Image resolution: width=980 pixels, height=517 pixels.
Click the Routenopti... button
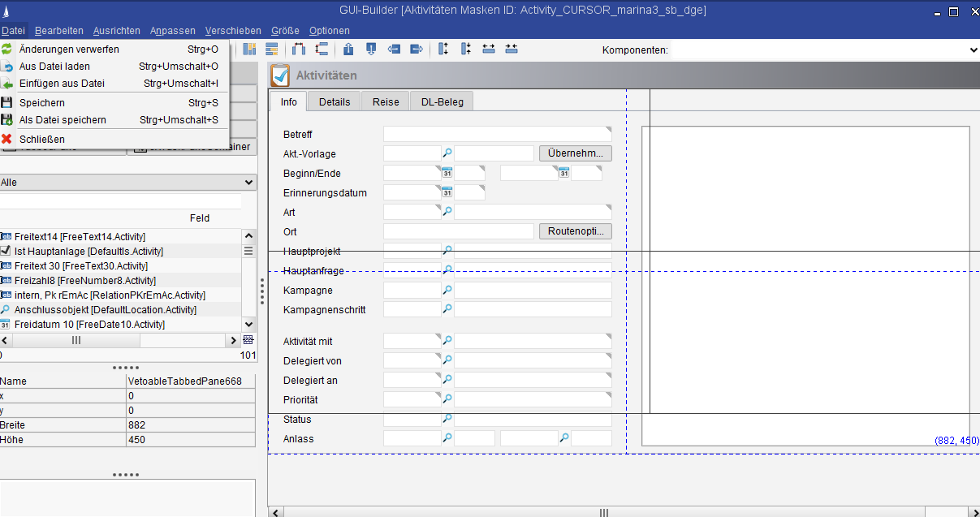pyautogui.click(x=575, y=231)
